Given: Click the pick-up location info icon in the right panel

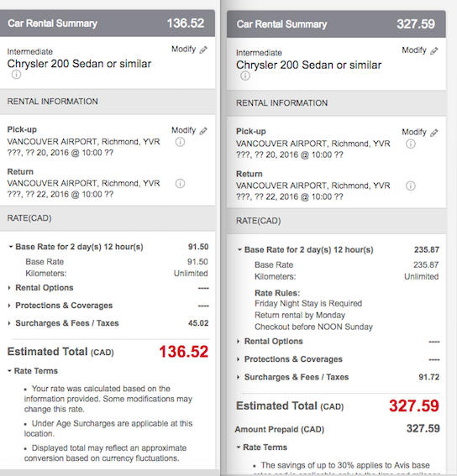Looking at the screenshot, I should coord(411,144).
